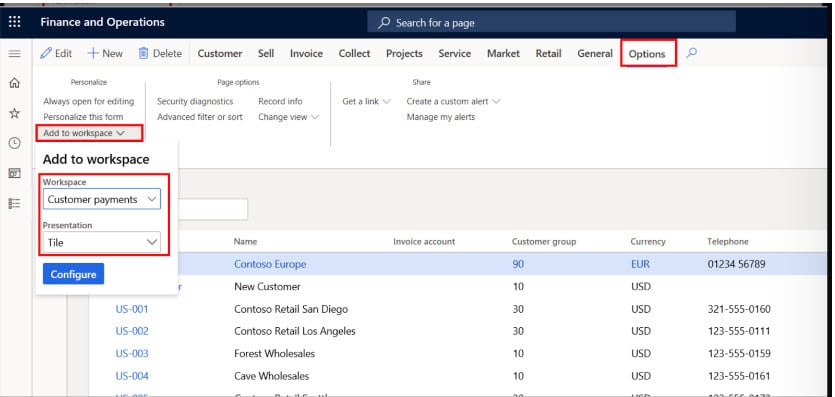Open the Collect tab

pyautogui.click(x=354, y=54)
